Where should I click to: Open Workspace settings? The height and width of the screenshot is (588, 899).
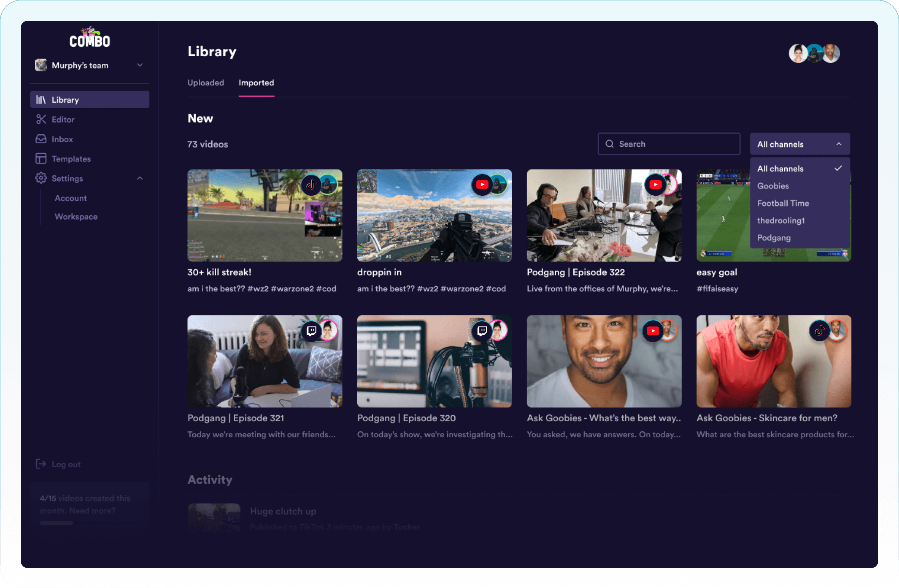point(76,216)
